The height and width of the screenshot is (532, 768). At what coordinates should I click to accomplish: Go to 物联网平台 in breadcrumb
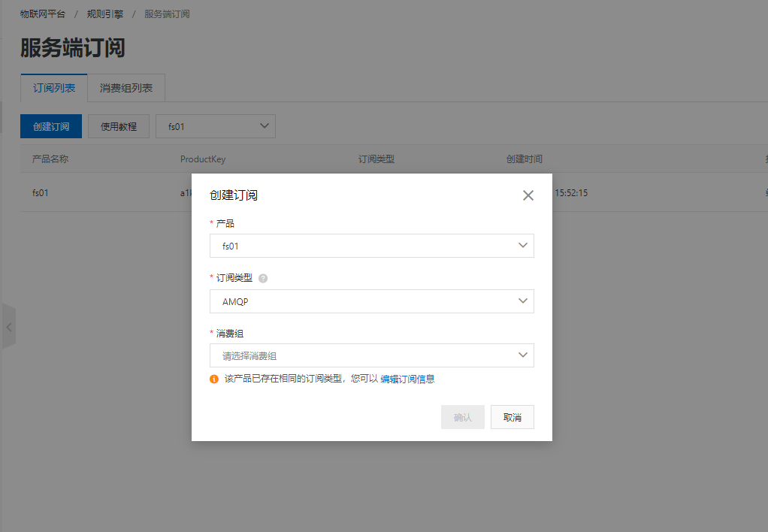[x=43, y=14]
